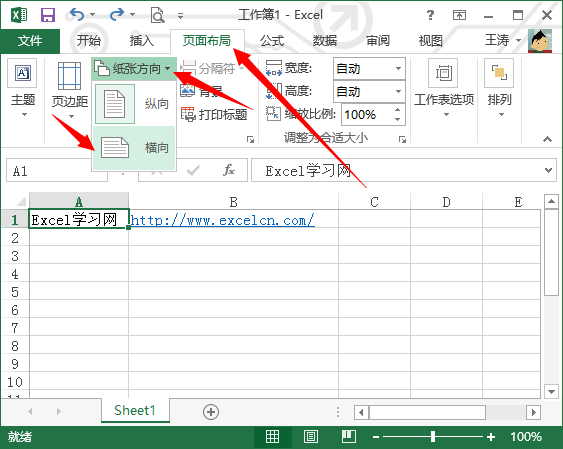The image size is (563, 449).
Task: Select 横向 landscape orientation
Action: pyautogui.click(x=134, y=148)
